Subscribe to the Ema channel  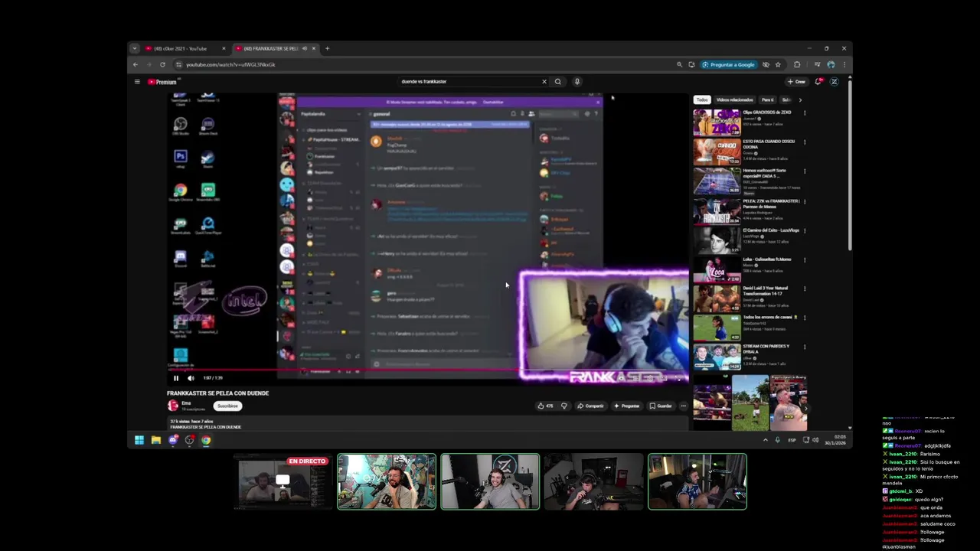tap(227, 406)
